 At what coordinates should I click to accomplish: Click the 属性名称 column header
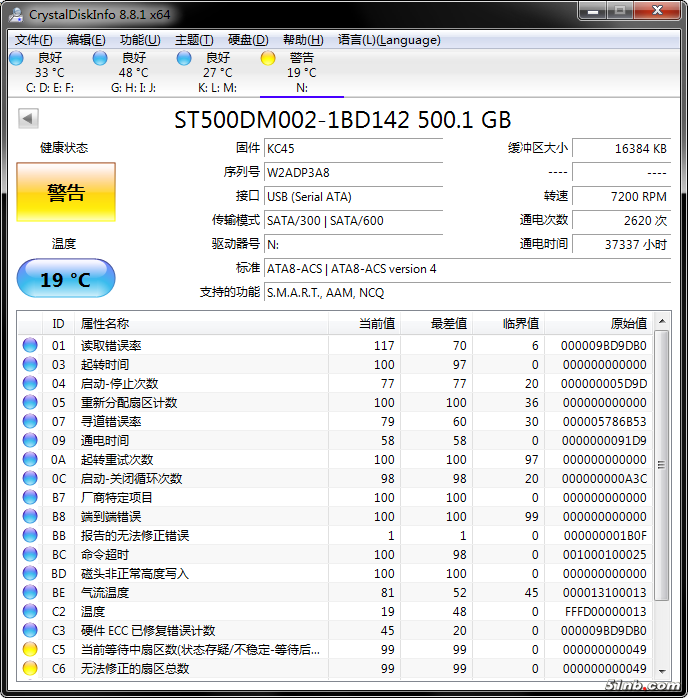pos(201,324)
